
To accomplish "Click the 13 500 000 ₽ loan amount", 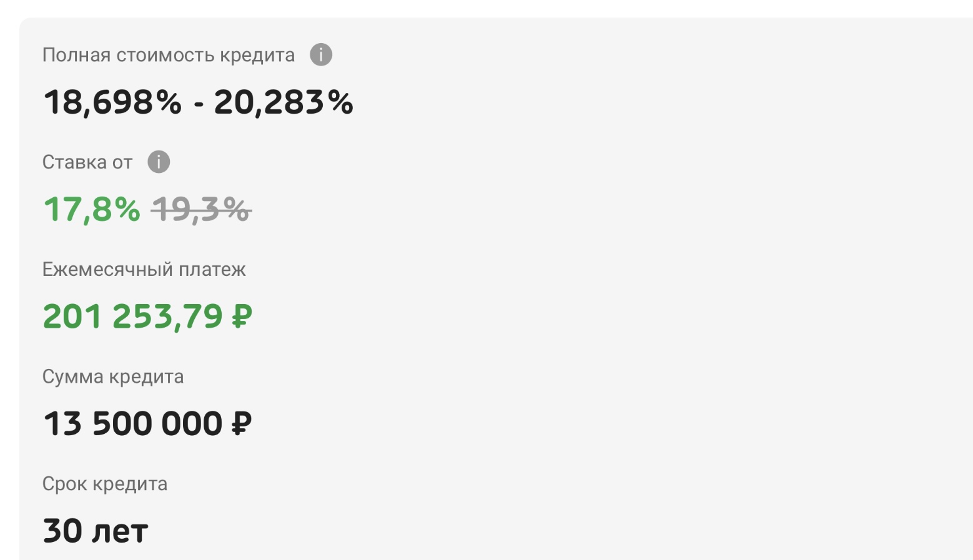I will tap(147, 424).
